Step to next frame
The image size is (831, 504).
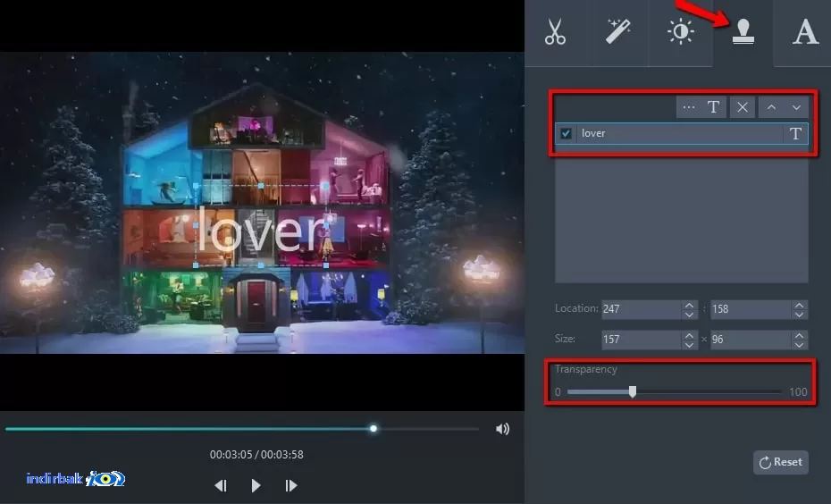(x=291, y=485)
